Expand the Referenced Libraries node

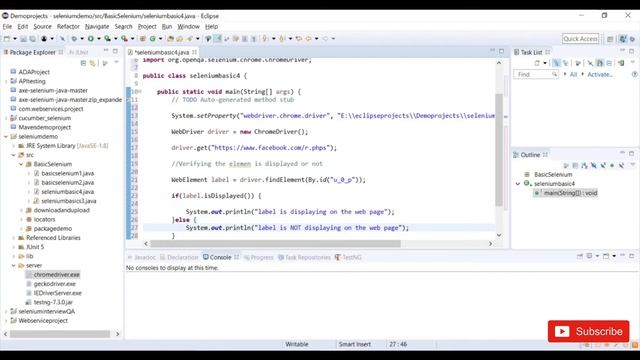coord(13,238)
